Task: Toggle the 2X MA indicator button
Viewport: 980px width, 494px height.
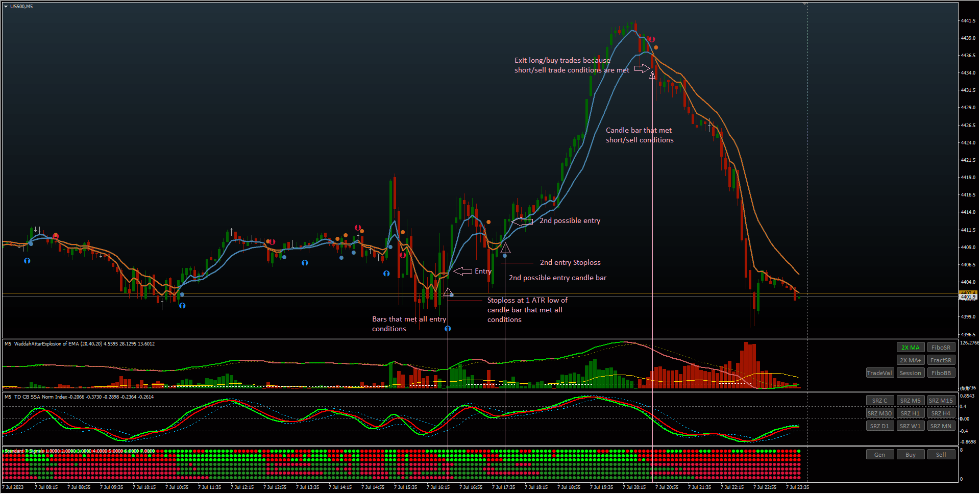Action: click(911, 348)
